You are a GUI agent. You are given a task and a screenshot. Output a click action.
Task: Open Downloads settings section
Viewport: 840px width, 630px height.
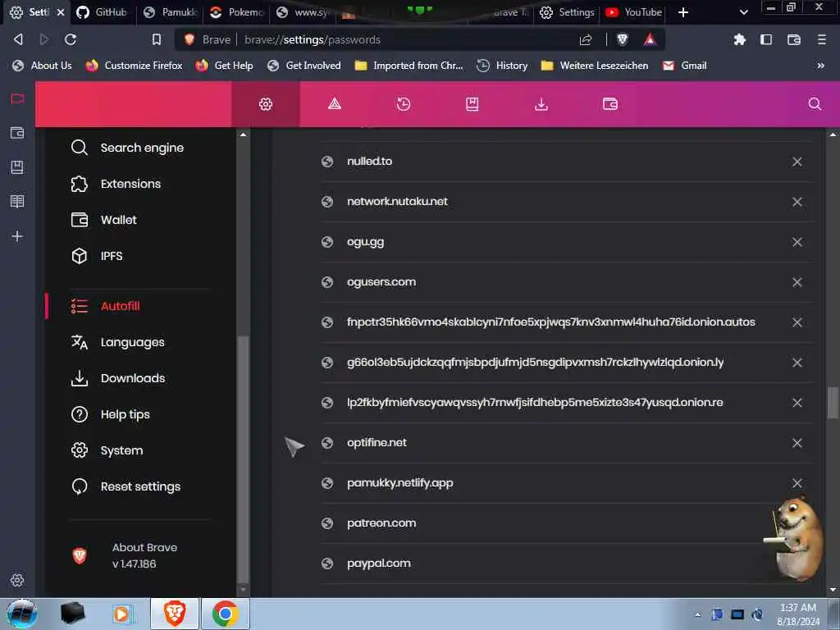(118, 378)
